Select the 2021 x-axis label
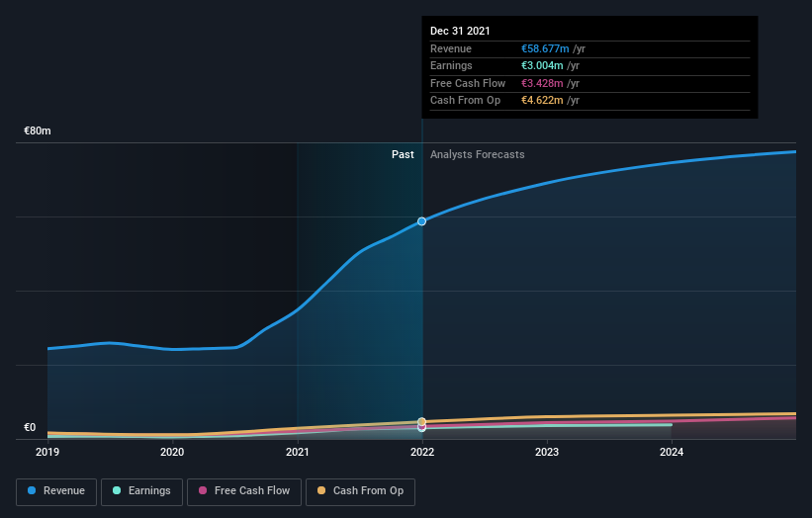This screenshot has height=518, width=812. tap(298, 453)
